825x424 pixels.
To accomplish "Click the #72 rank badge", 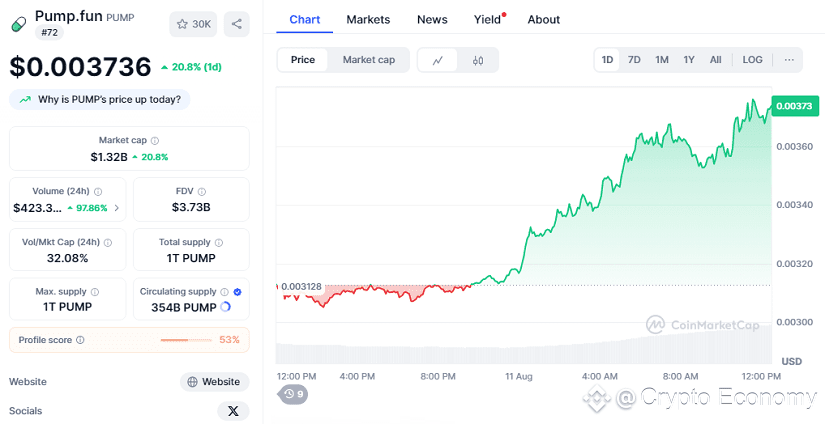I will pyautogui.click(x=49, y=33).
